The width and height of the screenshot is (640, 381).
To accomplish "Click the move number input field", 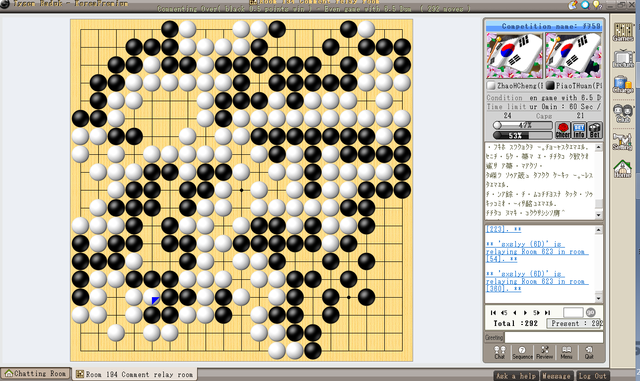I will (573, 312).
